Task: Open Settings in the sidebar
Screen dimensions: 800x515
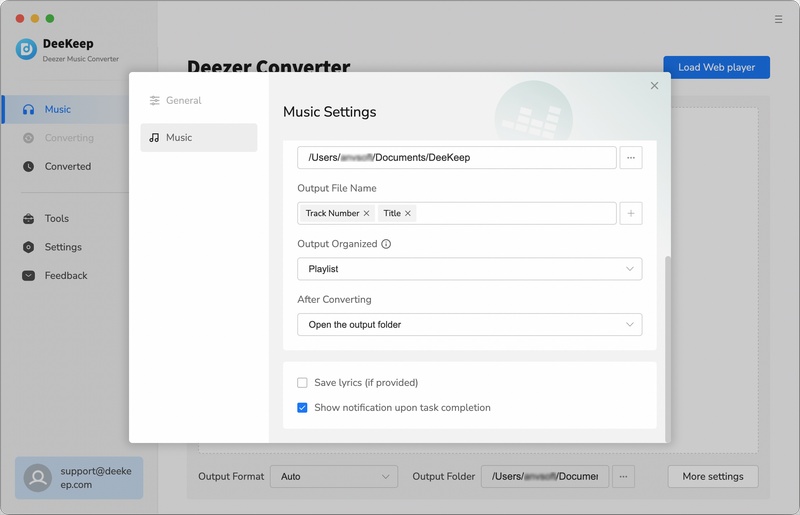Action: click(65, 247)
